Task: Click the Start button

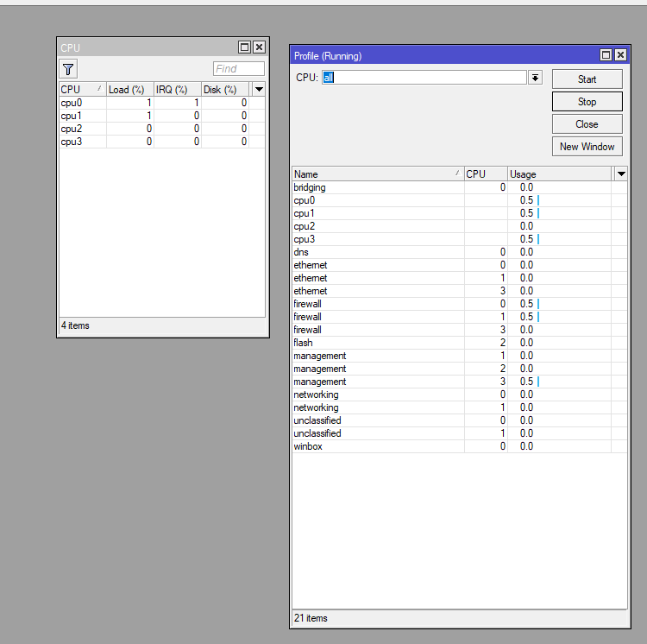Action: [587, 79]
